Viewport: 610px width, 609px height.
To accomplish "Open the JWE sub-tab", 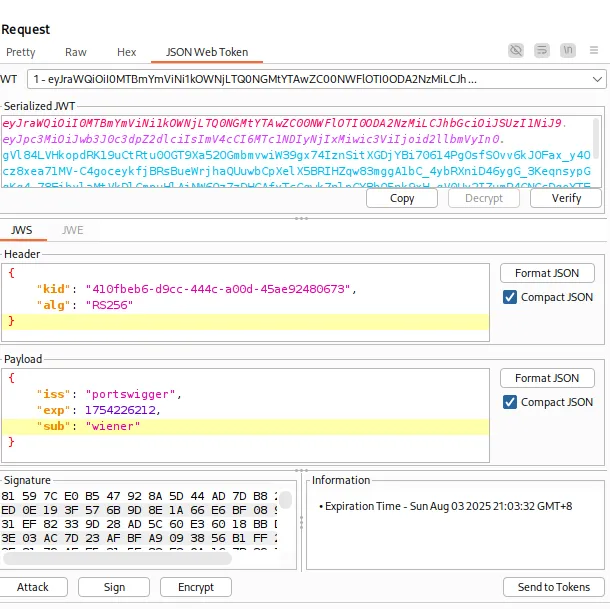I will 72,230.
